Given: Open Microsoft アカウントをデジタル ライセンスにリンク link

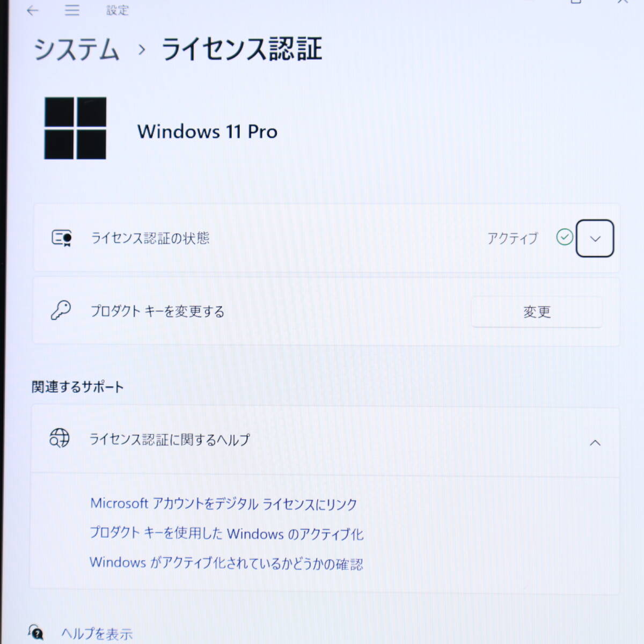Looking at the screenshot, I should pos(223,503).
